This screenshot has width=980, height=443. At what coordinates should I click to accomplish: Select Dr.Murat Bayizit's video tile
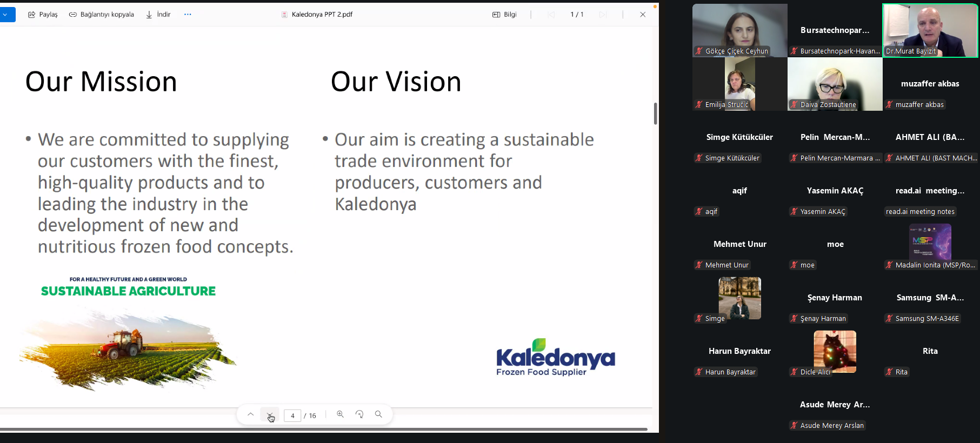[x=930, y=30]
